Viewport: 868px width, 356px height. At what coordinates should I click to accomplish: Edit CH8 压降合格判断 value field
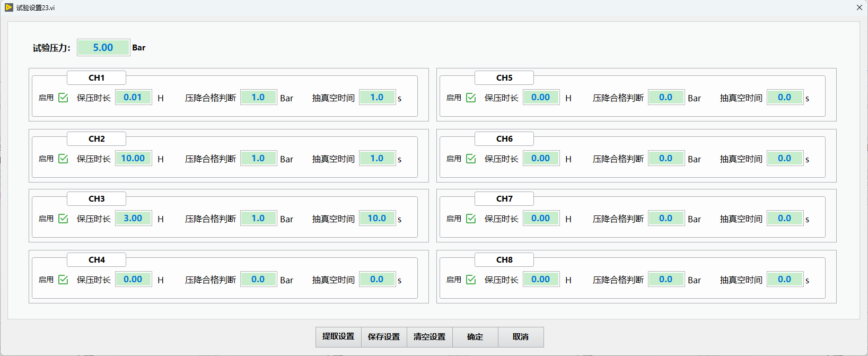(667, 280)
